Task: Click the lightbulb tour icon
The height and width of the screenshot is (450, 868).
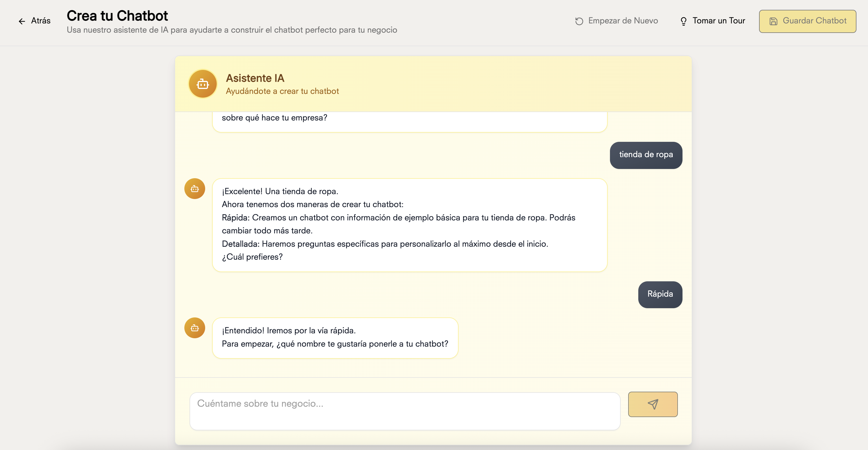Action: (x=683, y=21)
